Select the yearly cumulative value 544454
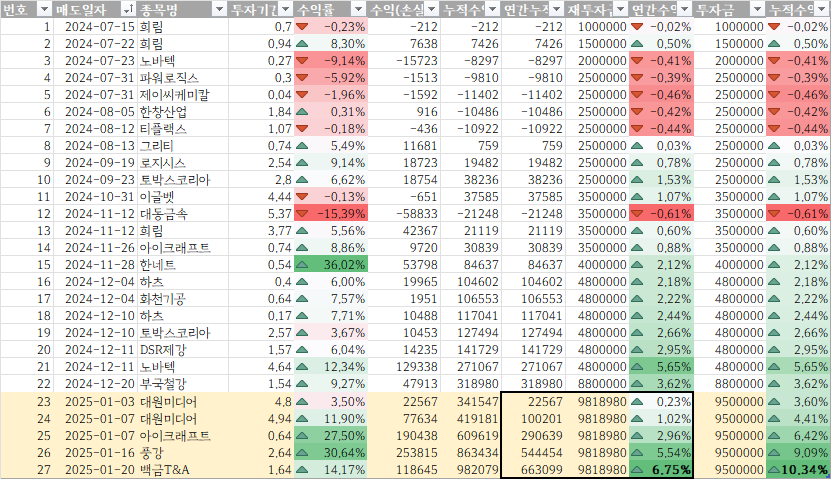This screenshot has width=831, height=479. [533, 453]
